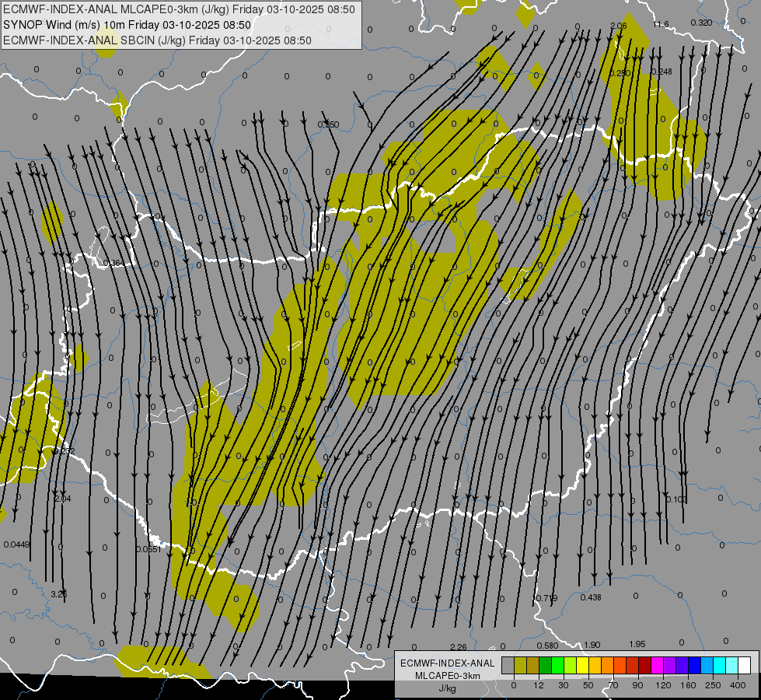Pick the white legend swatch
Screen dimensions: 761x700
(745, 665)
